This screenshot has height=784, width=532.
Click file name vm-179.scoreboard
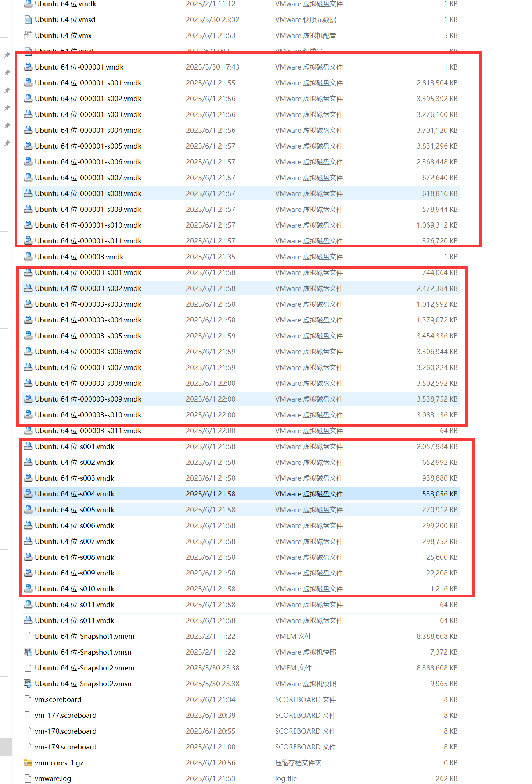[66, 747]
